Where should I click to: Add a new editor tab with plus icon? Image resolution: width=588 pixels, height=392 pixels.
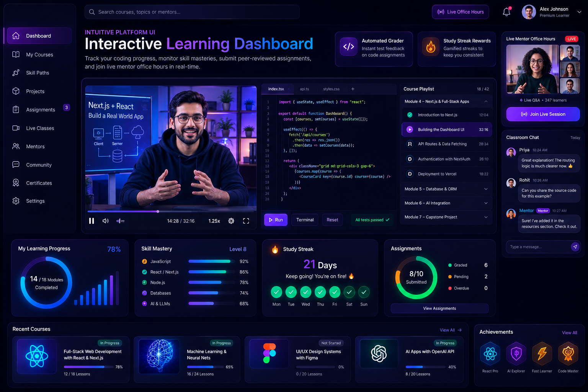[353, 89]
